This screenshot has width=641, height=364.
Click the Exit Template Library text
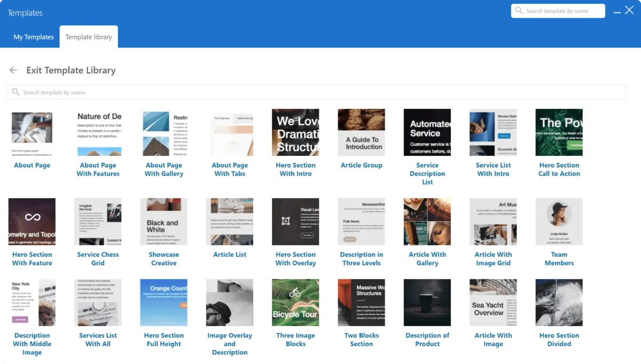tap(71, 70)
